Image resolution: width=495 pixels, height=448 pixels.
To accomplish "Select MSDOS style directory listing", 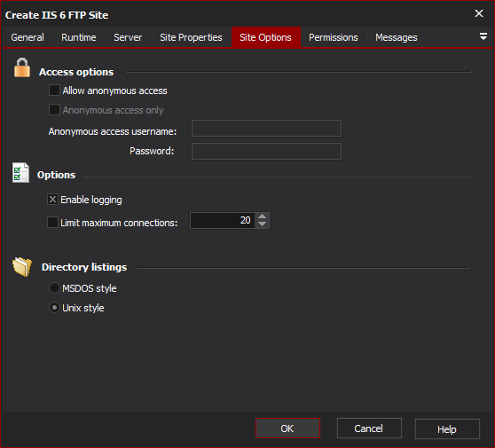I will pos(54,288).
